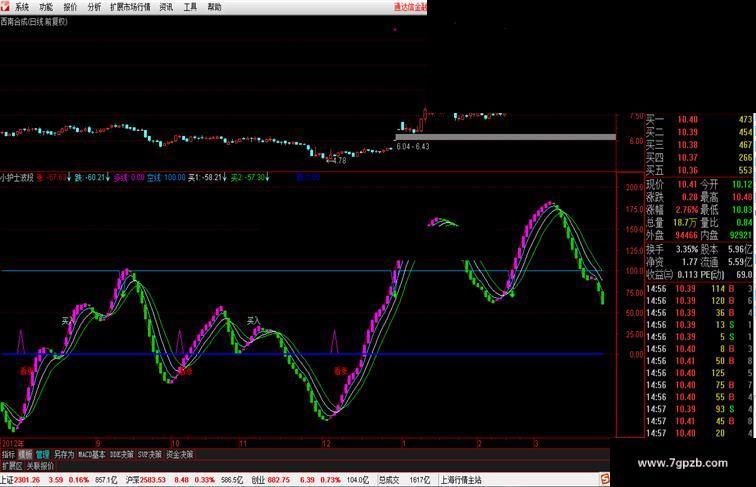Click the application logo icon in the menu bar
The image size is (756, 487).
pos(5,6)
